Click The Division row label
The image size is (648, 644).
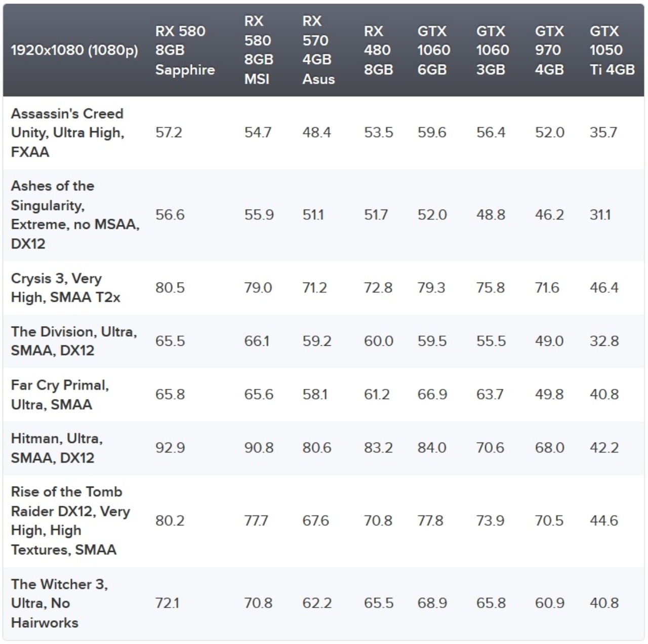point(73,341)
